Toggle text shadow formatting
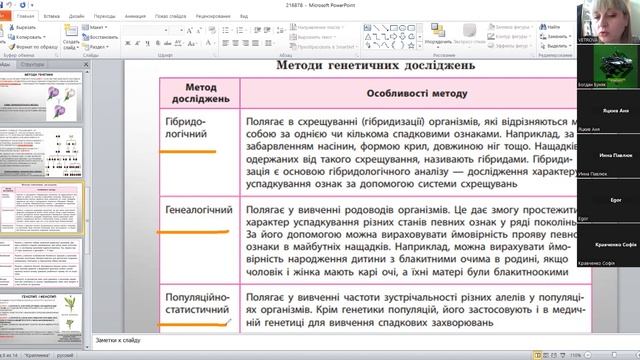The image size is (640, 360). [x=158, y=43]
